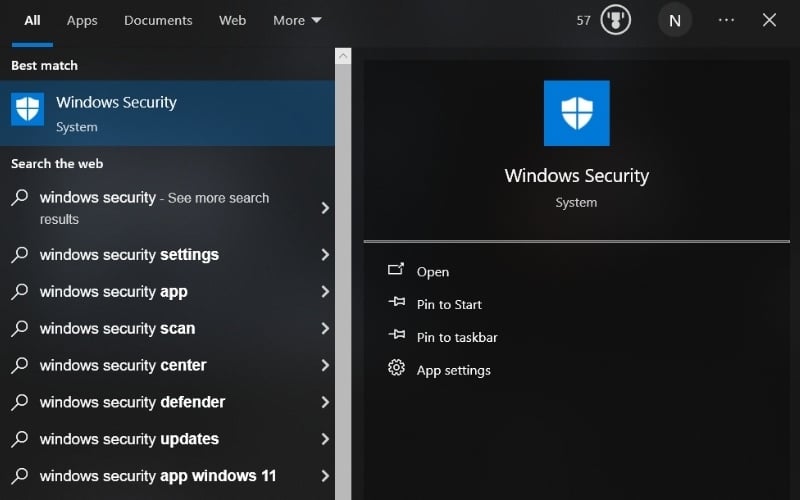Click the See more search results text
The image size is (800, 500).
154,208
